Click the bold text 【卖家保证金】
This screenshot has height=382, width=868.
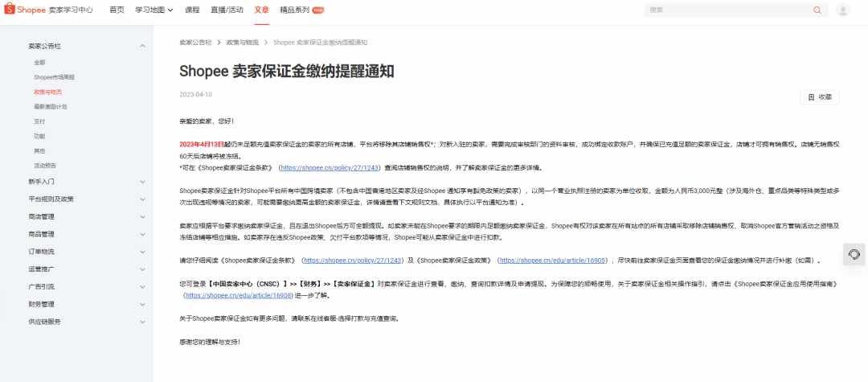(x=353, y=284)
